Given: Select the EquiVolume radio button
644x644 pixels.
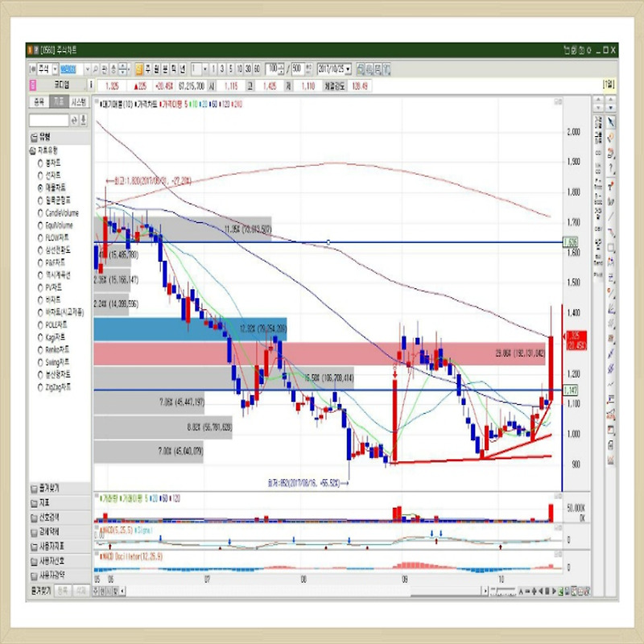Looking at the screenshot, I should coord(40,225).
